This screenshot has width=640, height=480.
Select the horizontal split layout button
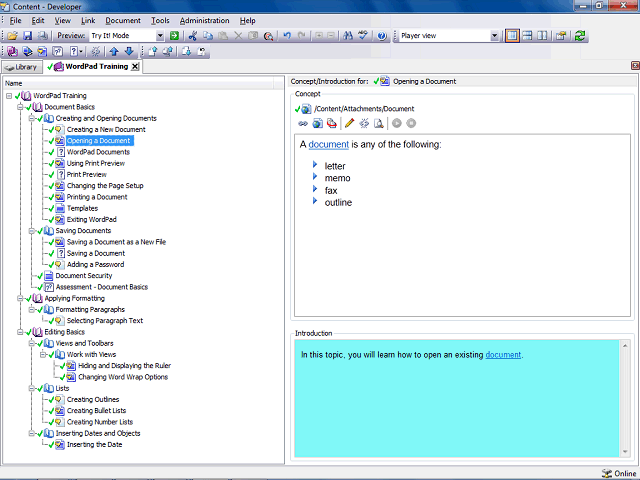[x=527, y=36]
